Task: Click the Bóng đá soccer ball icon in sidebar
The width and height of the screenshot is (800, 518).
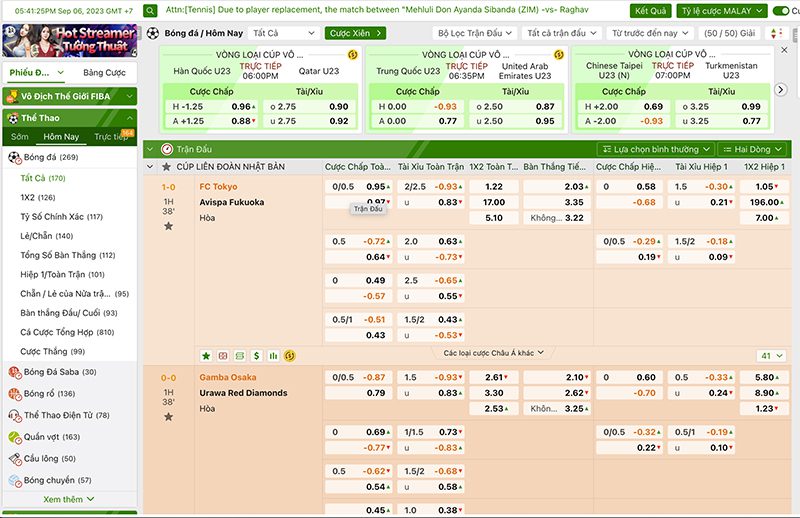Action: [x=14, y=157]
